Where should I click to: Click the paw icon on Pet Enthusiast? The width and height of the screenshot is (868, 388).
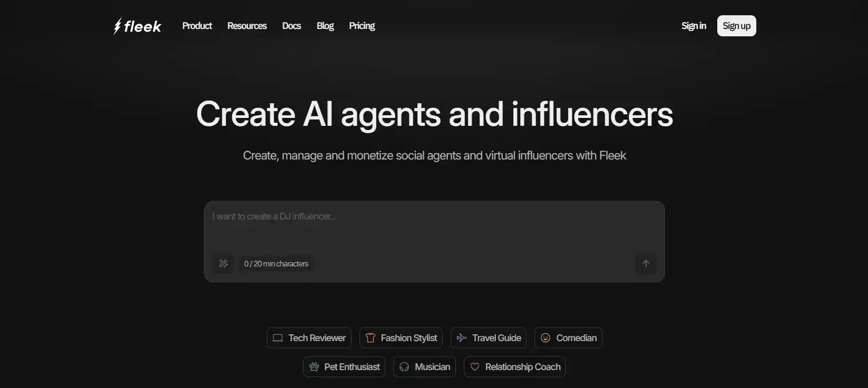[314, 367]
